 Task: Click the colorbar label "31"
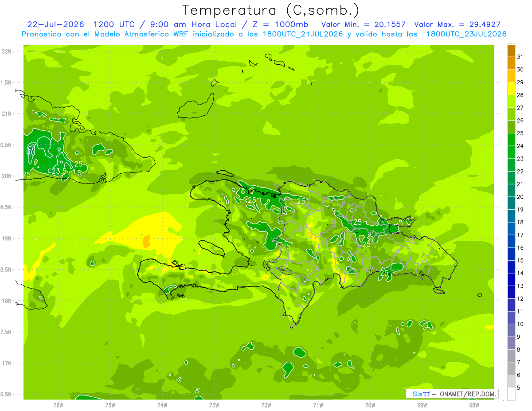click(x=520, y=57)
